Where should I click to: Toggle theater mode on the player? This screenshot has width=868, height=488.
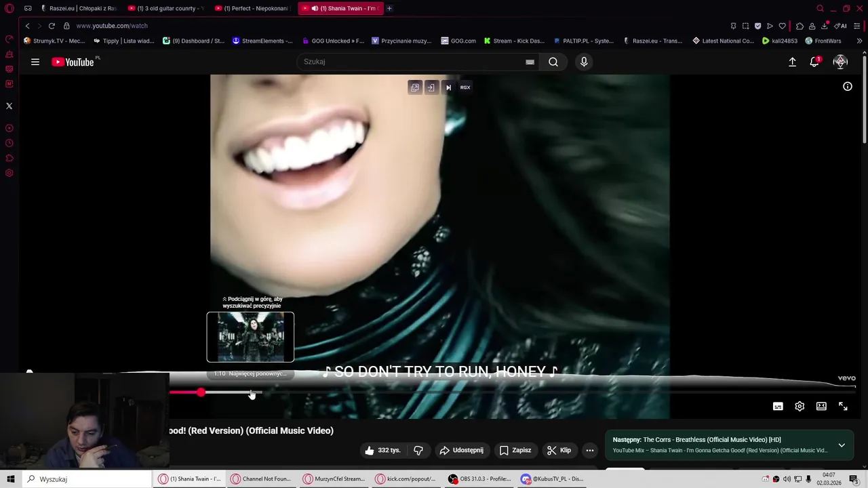(821, 406)
